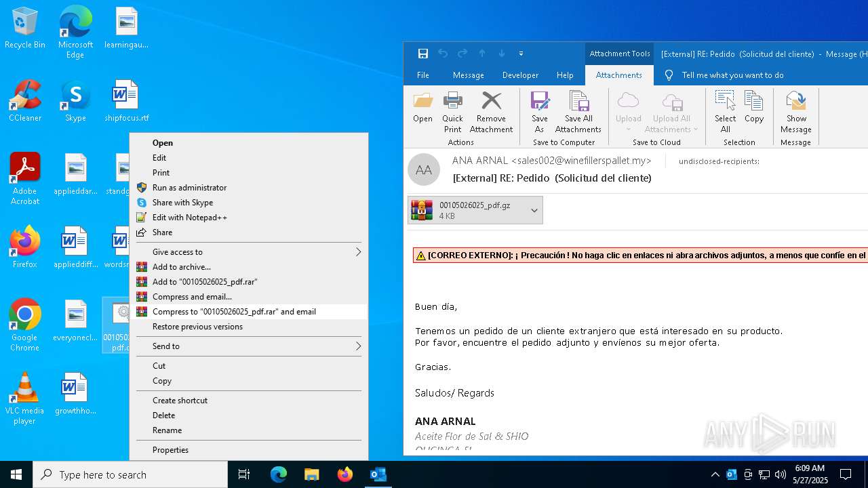Screen dimensions: 868x488
Task: Choose Rename in context menu
Action: [x=249, y=430]
